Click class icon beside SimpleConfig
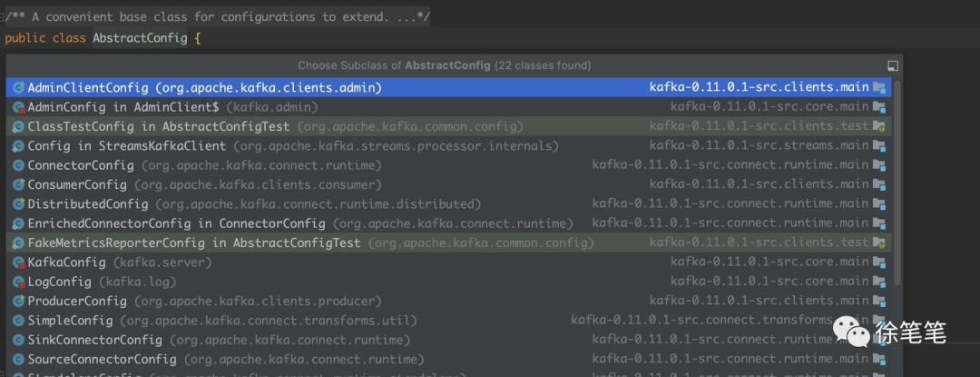This screenshot has height=377, width=980. [19, 321]
